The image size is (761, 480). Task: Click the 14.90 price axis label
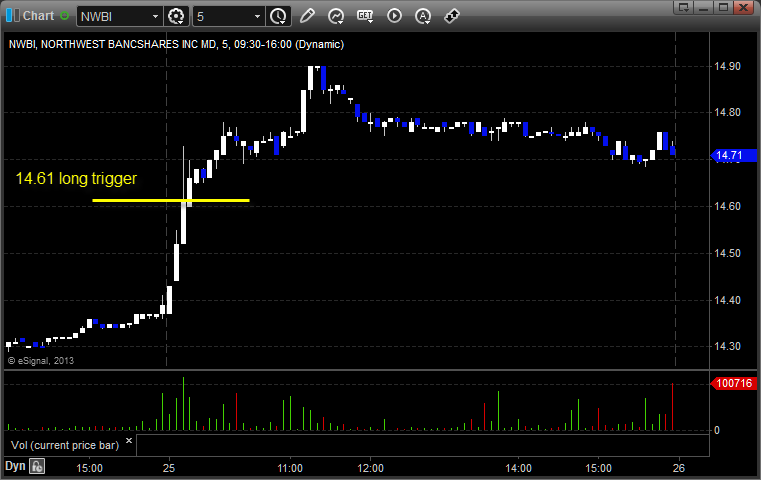point(728,66)
